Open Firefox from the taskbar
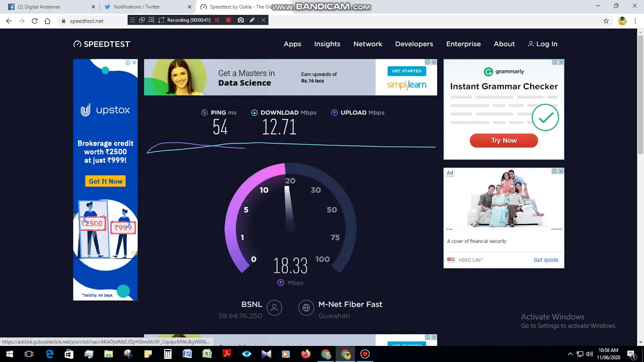The height and width of the screenshot is (362, 644). click(x=306, y=354)
